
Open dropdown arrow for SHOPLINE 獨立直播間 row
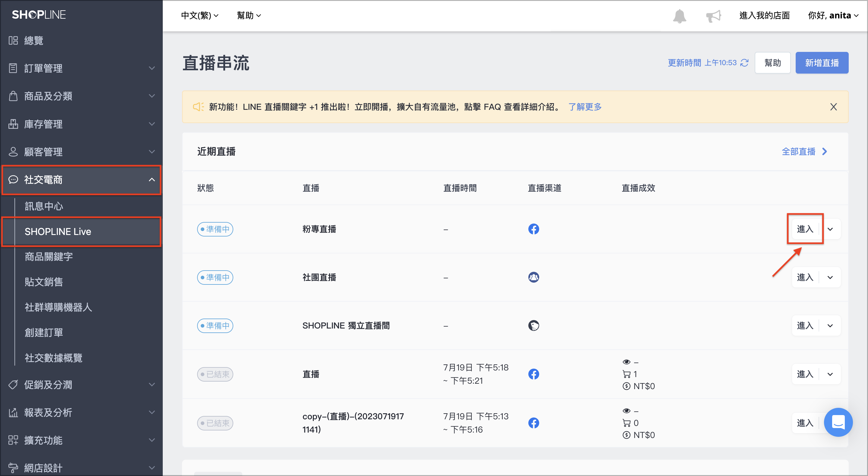click(830, 325)
